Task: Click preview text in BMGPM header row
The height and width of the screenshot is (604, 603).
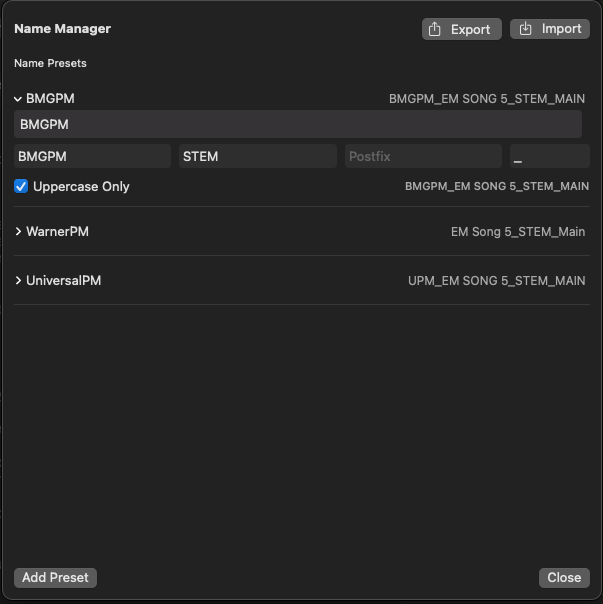Action: coord(487,99)
